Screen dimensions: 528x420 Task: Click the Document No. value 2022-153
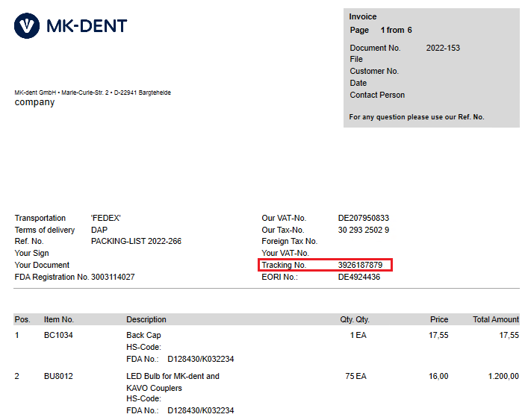443,48
